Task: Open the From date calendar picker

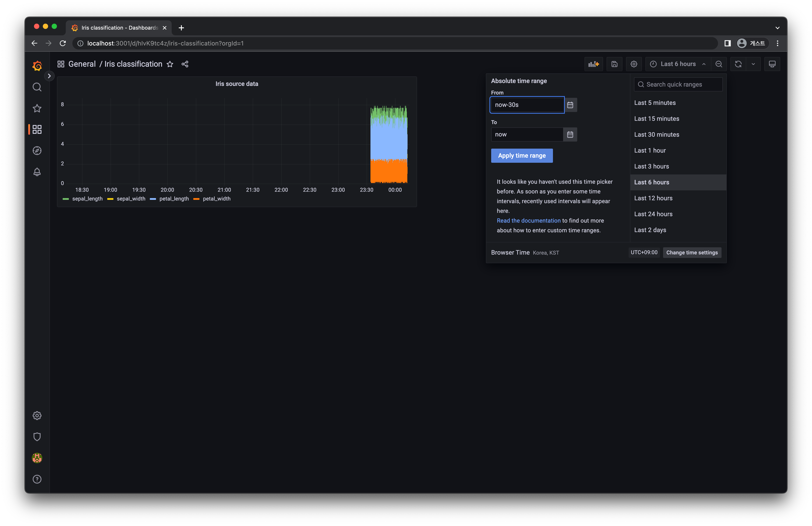Action: (570, 105)
